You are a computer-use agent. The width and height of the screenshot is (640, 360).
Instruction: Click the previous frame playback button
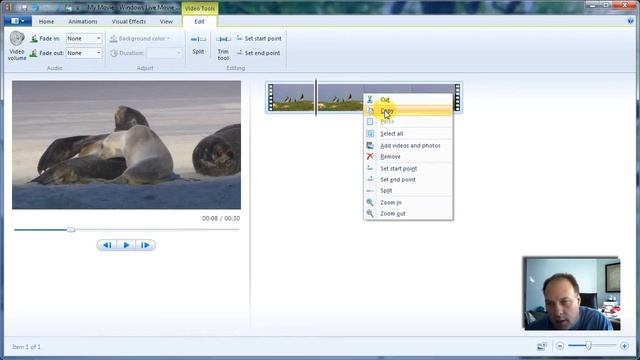[107, 245]
